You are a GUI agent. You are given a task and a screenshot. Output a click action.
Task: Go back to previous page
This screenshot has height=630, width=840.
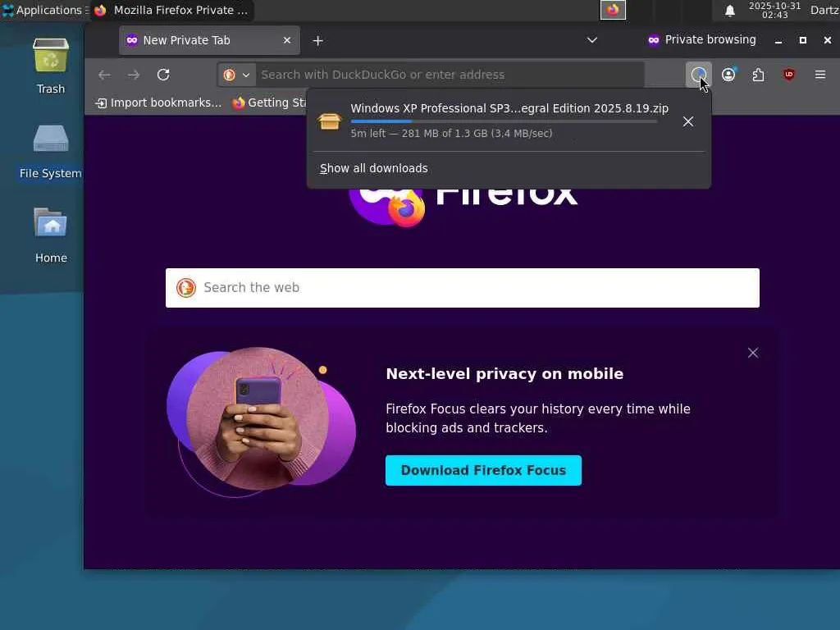[x=104, y=75]
